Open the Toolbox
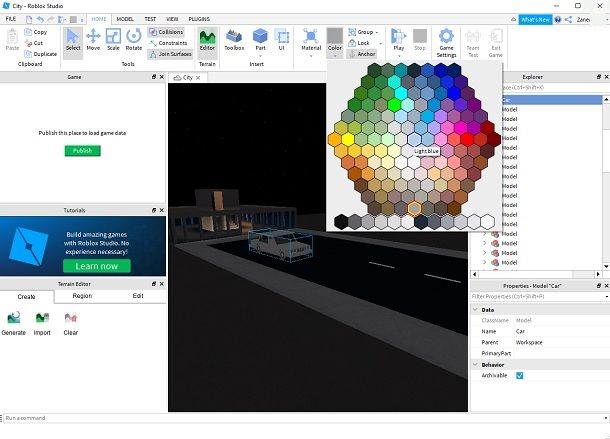Image resolution: width=610 pixels, height=439 pixels. [x=234, y=40]
